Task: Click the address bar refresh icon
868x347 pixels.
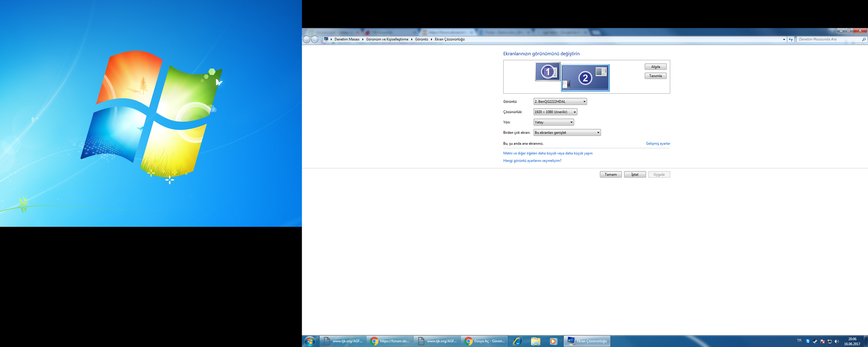Action: pos(791,40)
